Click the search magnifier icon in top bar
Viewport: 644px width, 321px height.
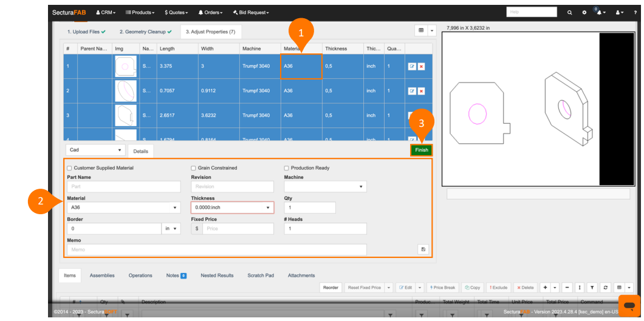click(x=569, y=12)
